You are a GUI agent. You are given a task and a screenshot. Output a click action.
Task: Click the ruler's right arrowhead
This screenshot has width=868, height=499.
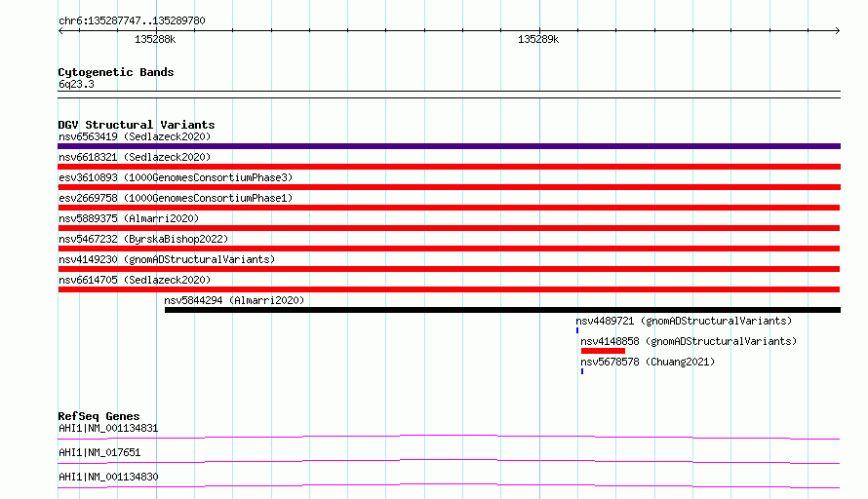pyautogui.click(x=837, y=31)
